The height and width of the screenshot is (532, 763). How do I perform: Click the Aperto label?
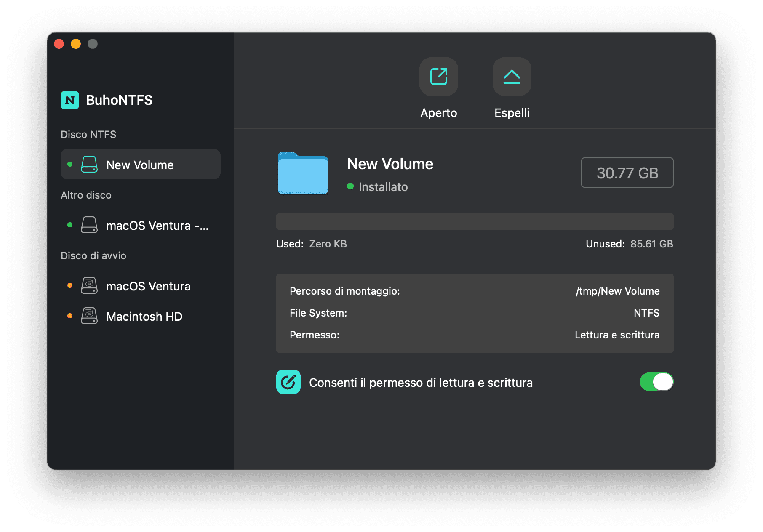(438, 113)
